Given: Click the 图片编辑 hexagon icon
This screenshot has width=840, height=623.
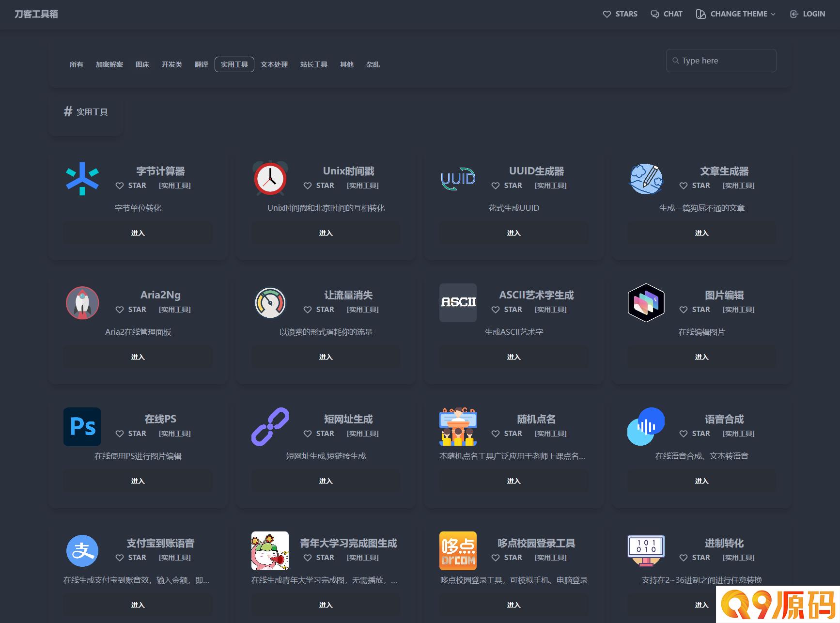Looking at the screenshot, I should tap(646, 303).
